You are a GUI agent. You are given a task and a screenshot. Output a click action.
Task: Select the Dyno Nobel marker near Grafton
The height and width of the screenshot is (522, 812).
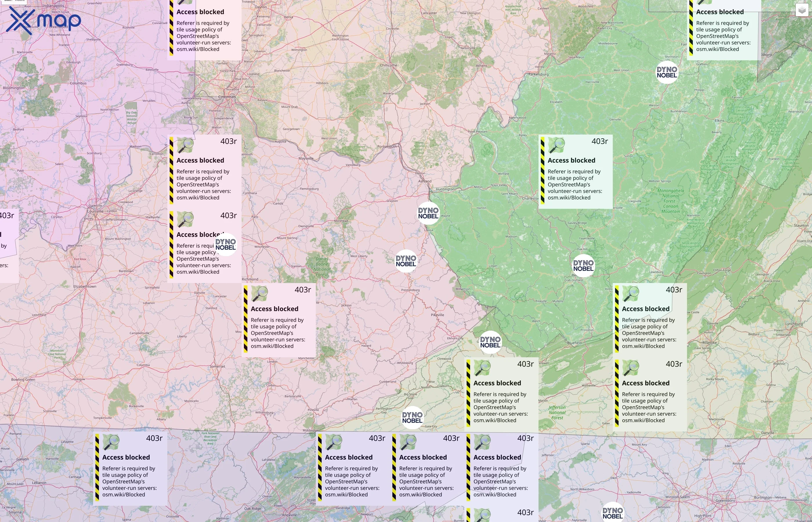pyautogui.click(x=667, y=72)
